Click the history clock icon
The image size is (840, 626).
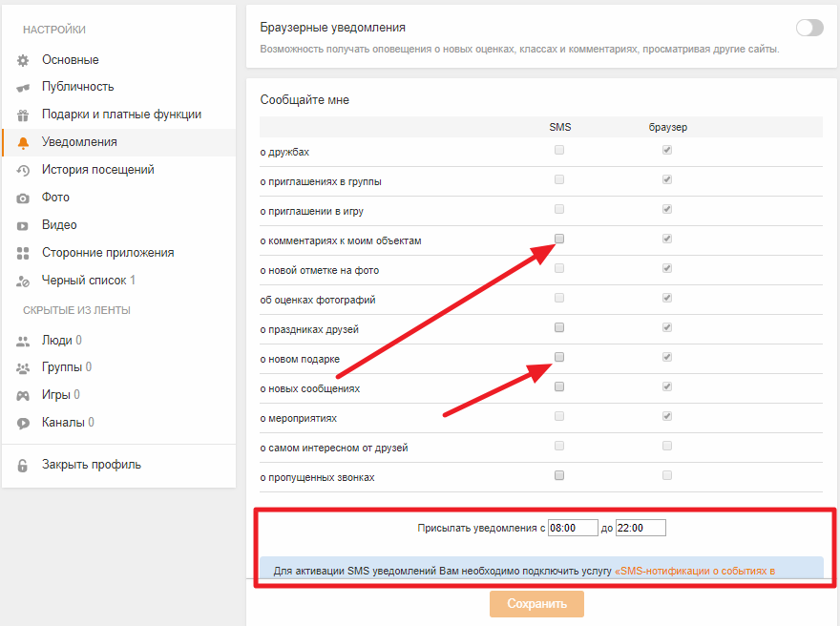(23, 171)
